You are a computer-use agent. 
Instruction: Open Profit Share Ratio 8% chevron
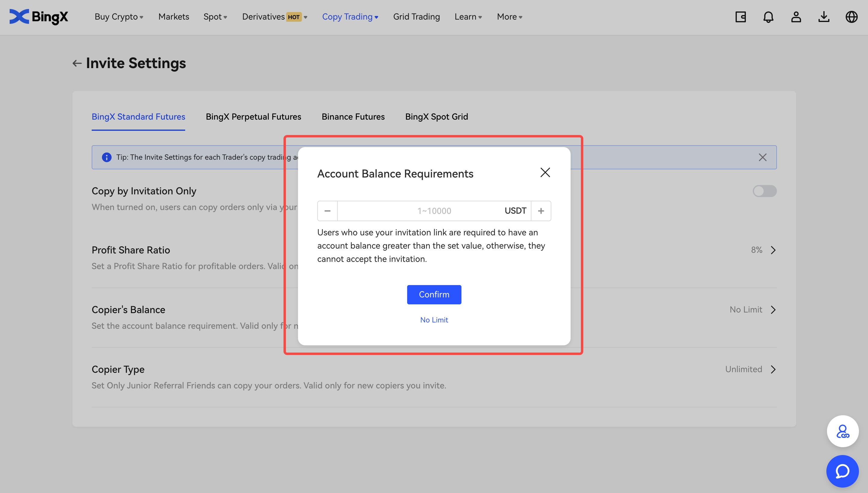tap(773, 250)
